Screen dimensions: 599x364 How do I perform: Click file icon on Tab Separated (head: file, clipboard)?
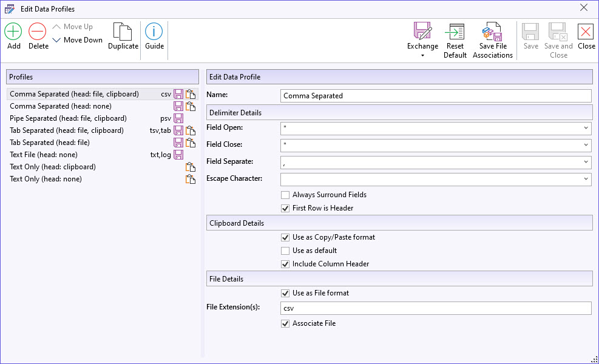(x=178, y=130)
